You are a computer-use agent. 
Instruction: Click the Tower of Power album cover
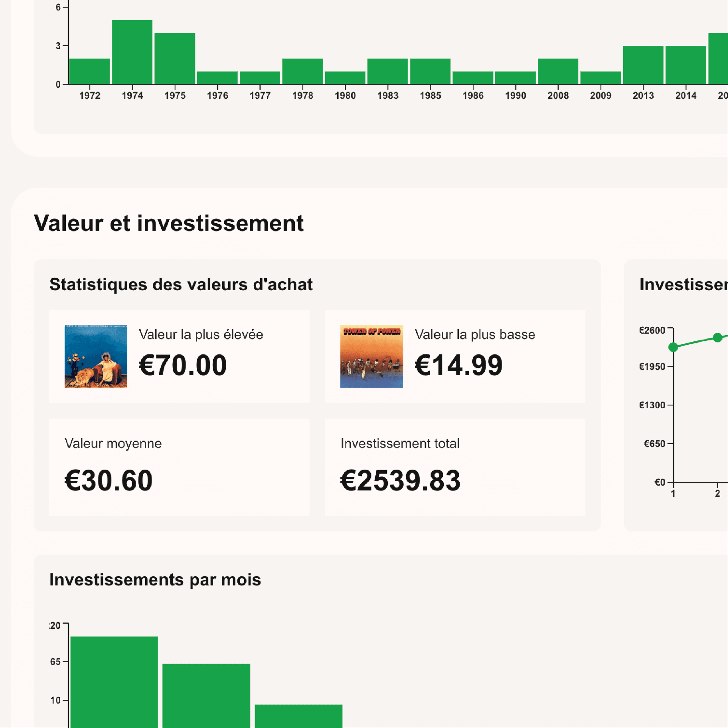(371, 356)
